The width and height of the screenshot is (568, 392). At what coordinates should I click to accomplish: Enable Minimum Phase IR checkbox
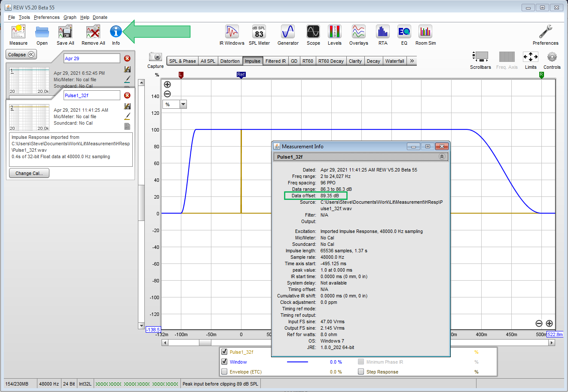(x=361, y=361)
